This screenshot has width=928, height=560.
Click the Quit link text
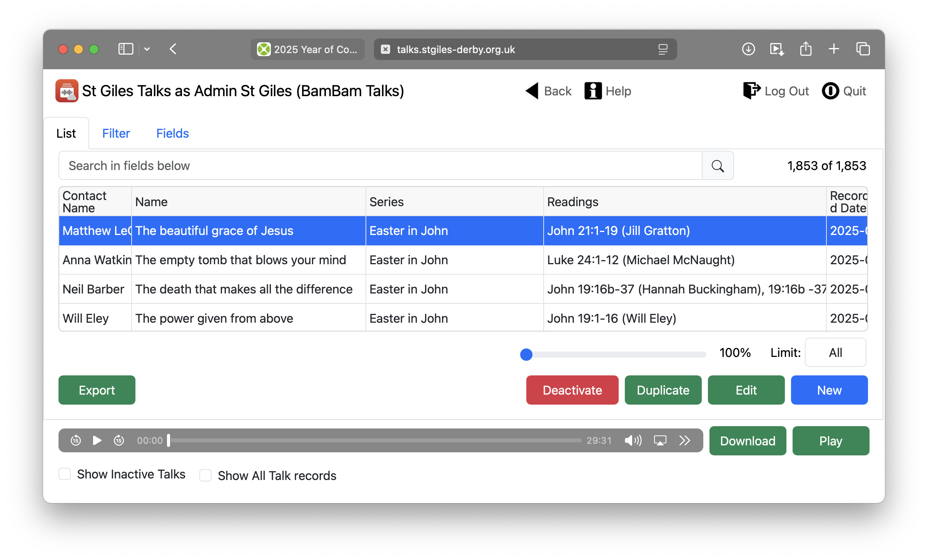(x=855, y=91)
